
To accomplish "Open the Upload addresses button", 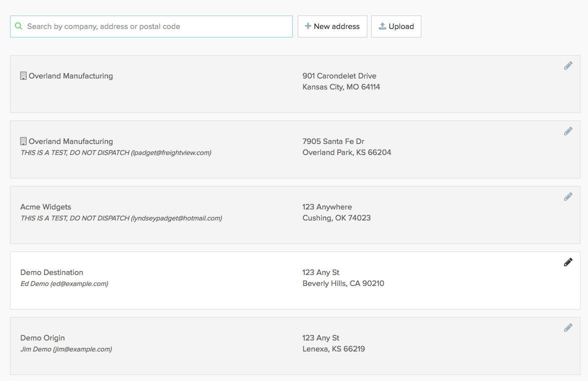I will [396, 26].
